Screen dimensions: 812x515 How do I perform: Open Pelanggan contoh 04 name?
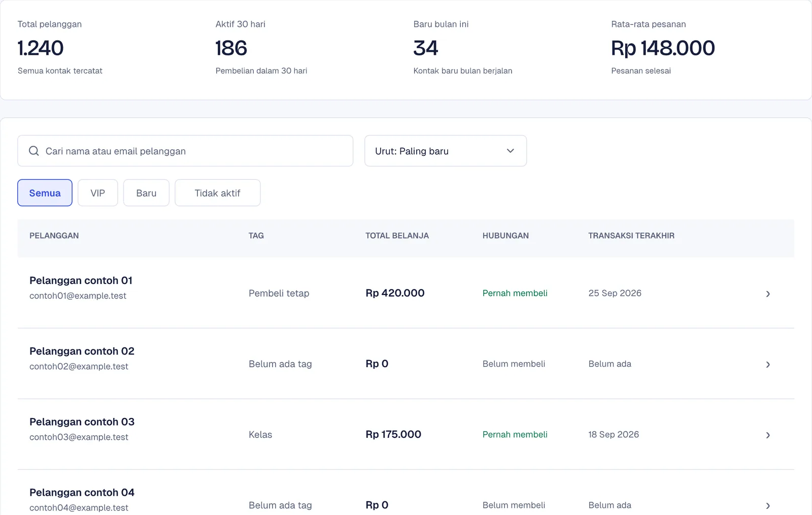coord(82,492)
